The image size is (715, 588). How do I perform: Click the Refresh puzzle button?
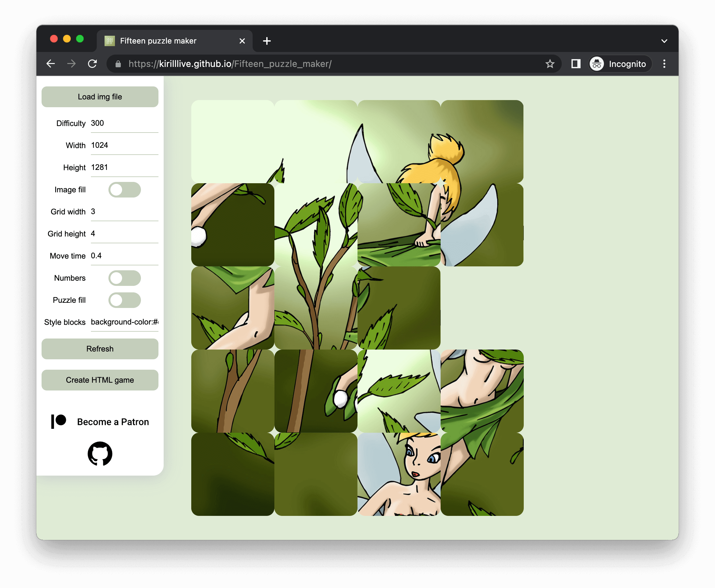100,349
